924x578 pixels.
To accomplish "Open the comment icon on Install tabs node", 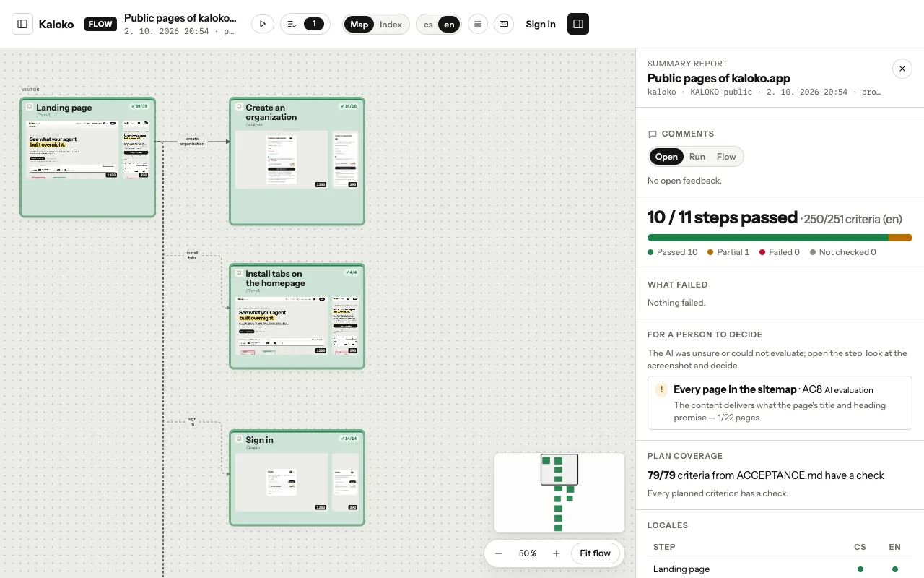I will pos(240,273).
